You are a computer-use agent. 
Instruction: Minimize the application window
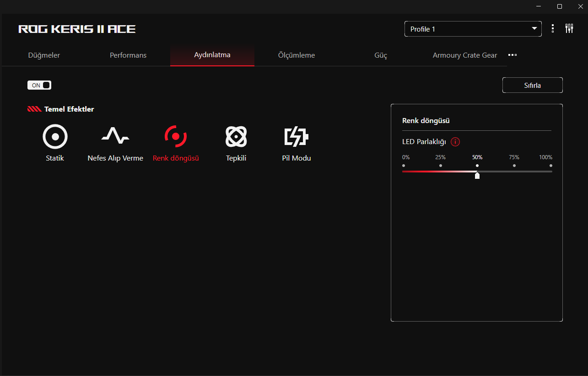pyautogui.click(x=539, y=6)
